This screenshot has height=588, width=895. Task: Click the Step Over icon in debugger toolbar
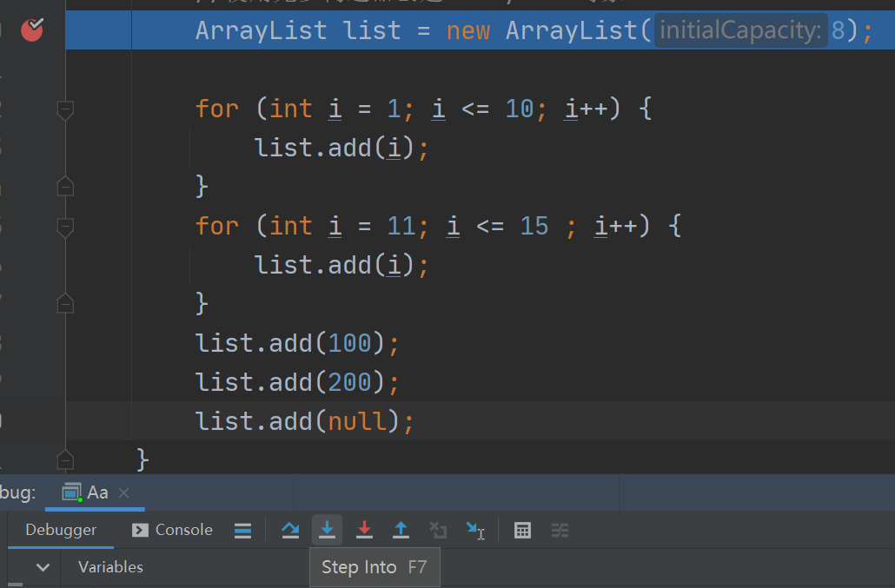tap(289, 530)
